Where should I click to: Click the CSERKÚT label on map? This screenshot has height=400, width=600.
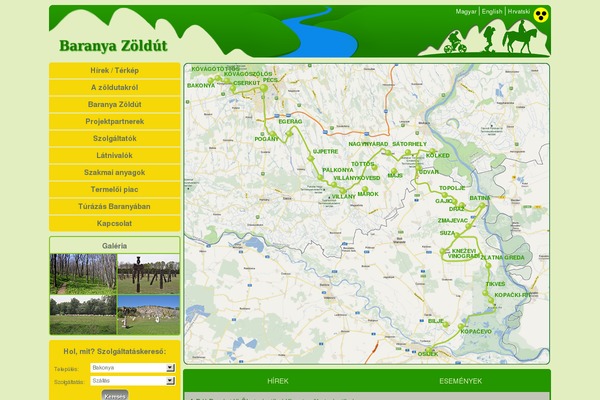tap(246, 83)
